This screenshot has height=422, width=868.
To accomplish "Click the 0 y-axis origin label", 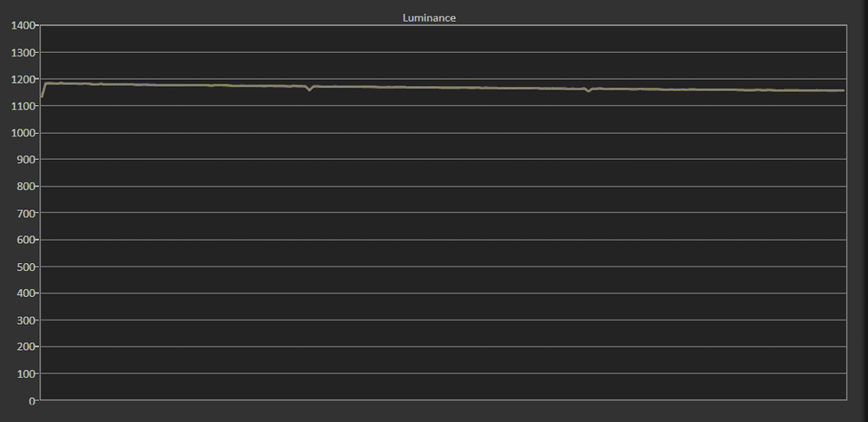I will pos(31,401).
